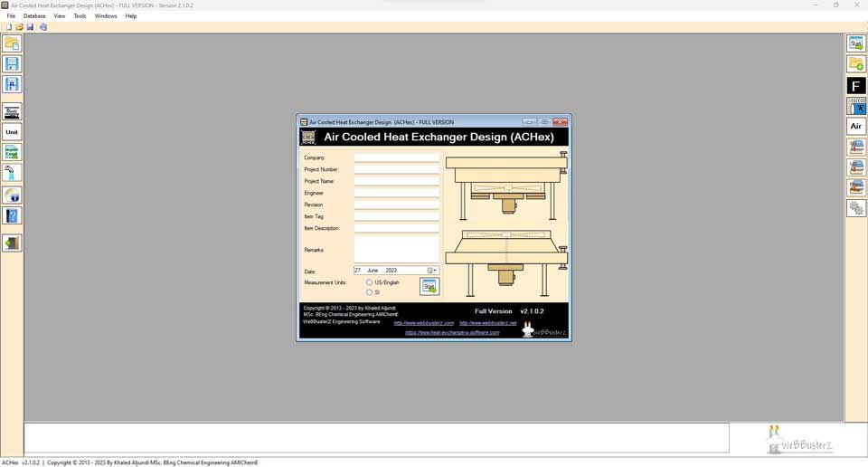
Task: Click the Revision input field
Action: 396,205
